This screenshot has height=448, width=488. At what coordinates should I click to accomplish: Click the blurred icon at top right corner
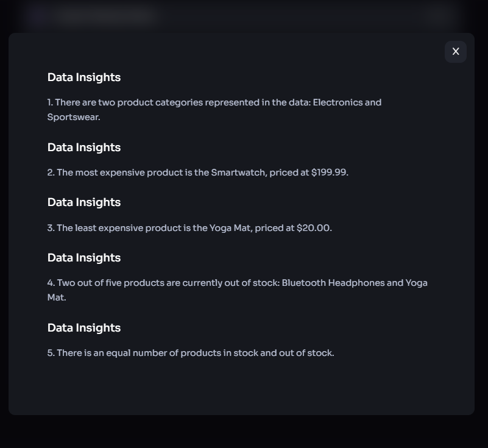click(x=436, y=16)
